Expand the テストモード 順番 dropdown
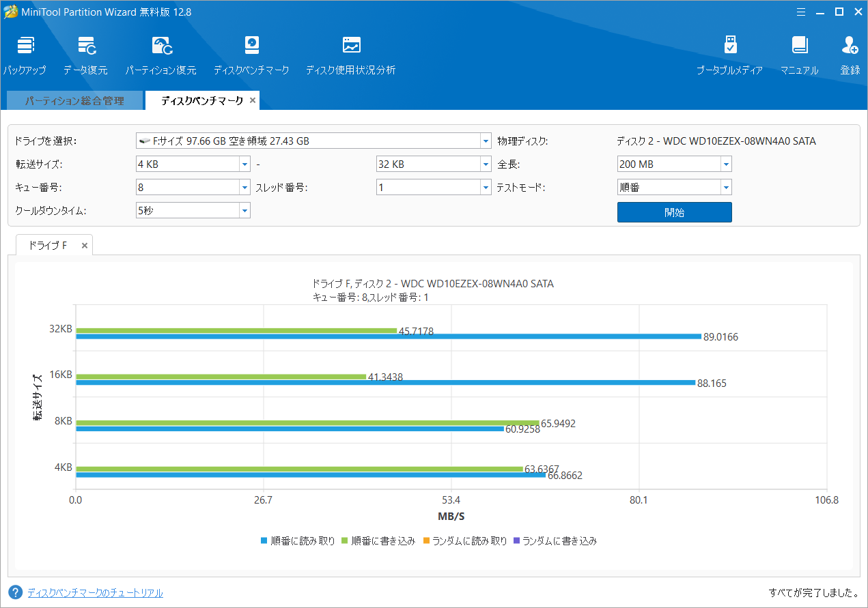This screenshot has height=608, width=868. point(726,187)
